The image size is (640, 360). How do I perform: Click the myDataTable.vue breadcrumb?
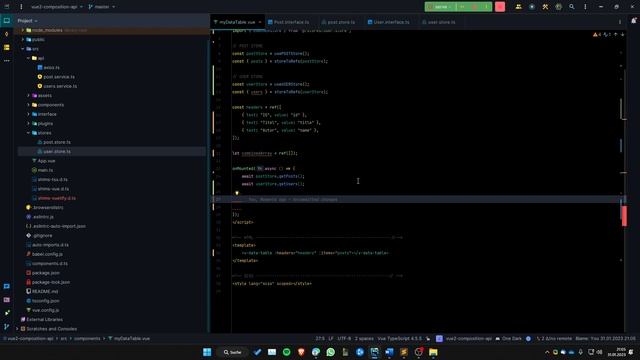129,338
